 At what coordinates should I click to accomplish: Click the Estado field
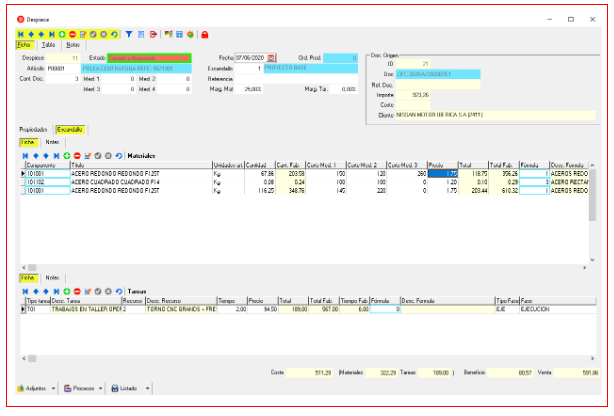[x=149, y=58]
